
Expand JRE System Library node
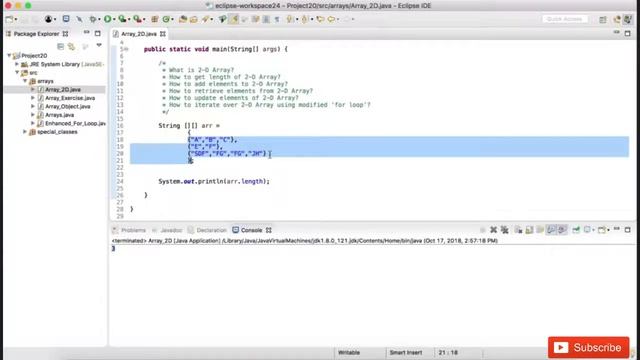[x=17, y=64]
